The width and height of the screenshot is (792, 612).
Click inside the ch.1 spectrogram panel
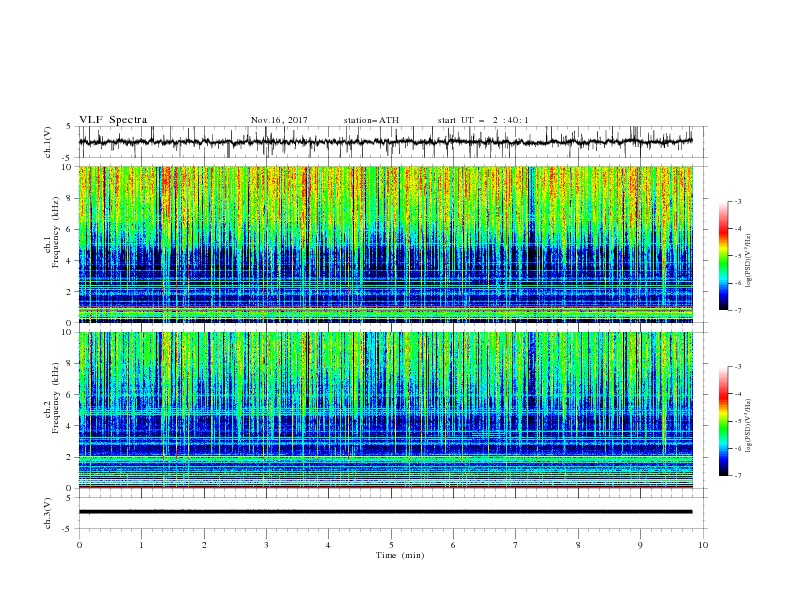[385, 244]
